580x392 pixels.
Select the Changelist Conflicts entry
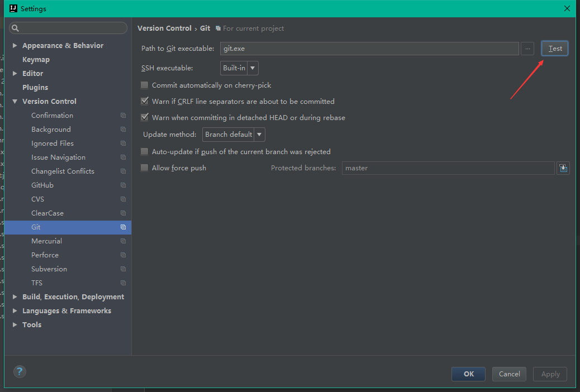click(x=63, y=171)
